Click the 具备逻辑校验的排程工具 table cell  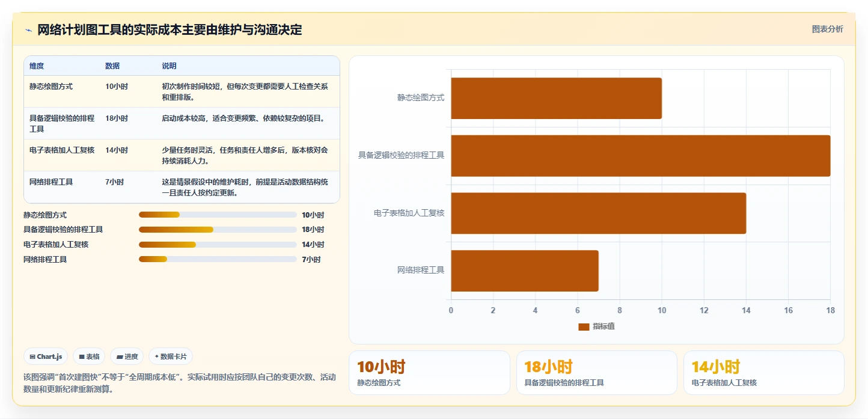point(62,124)
